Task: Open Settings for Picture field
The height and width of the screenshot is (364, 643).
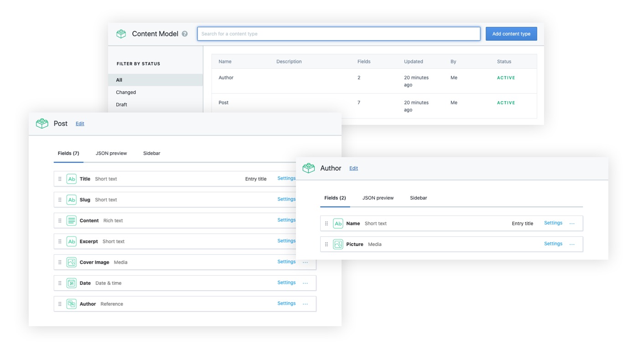Action: (x=553, y=244)
